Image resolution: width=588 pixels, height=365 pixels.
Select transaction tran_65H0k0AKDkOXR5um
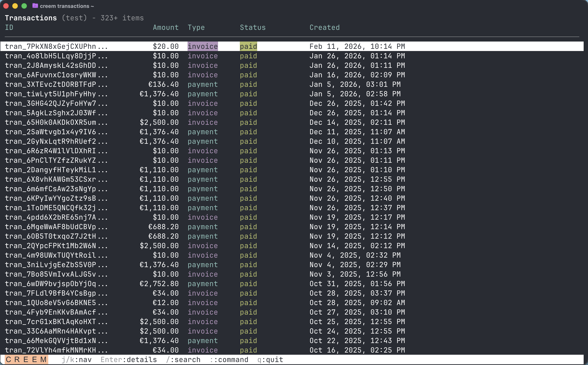pyautogui.click(x=292, y=122)
